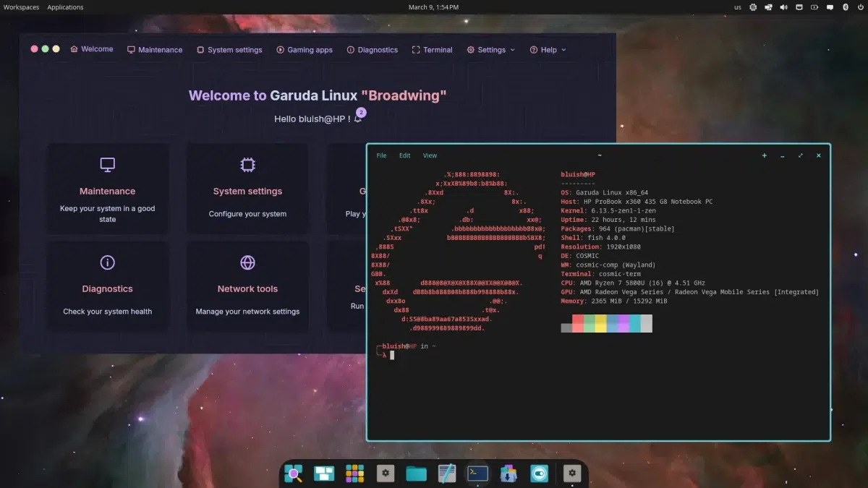Open the app library grid from the dock
868x488 pixels.
point(354,473)
